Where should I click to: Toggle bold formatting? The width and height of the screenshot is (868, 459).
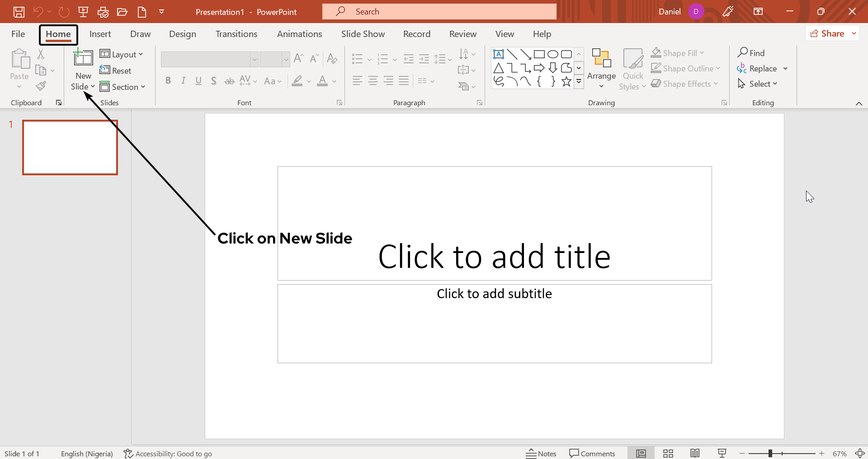pyautogui.click(x=168, y=80)
